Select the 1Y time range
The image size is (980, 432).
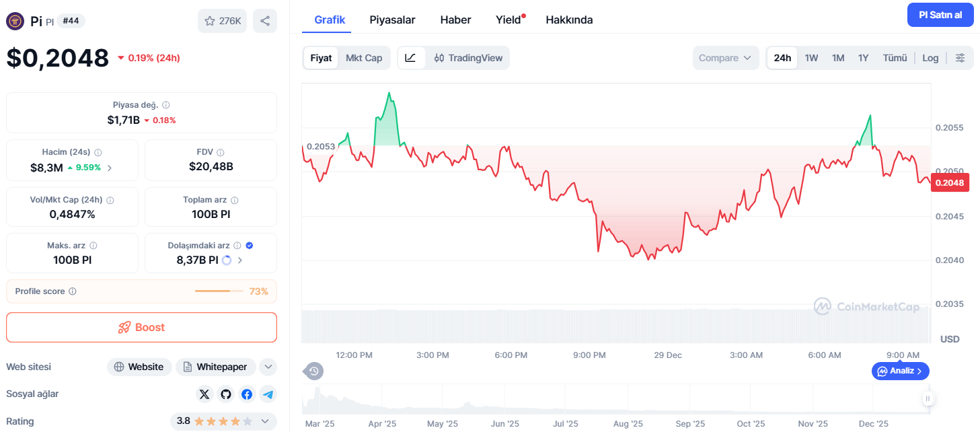(x=864, y=58)
